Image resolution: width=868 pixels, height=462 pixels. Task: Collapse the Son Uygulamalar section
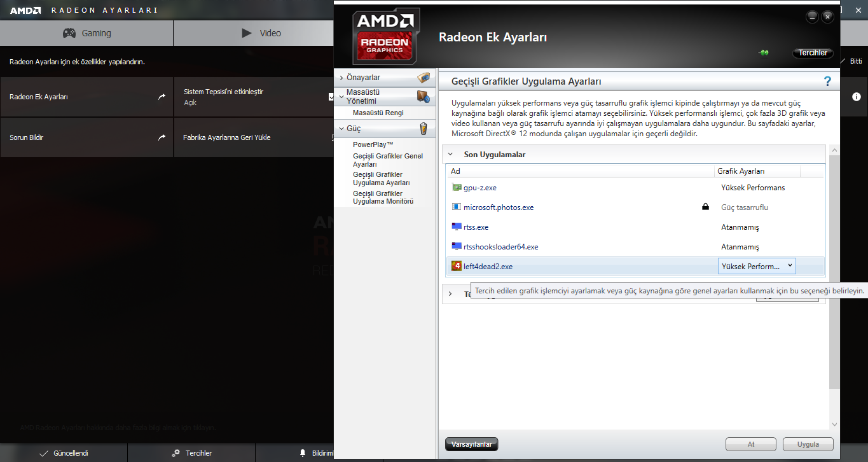tap(450, 154)
